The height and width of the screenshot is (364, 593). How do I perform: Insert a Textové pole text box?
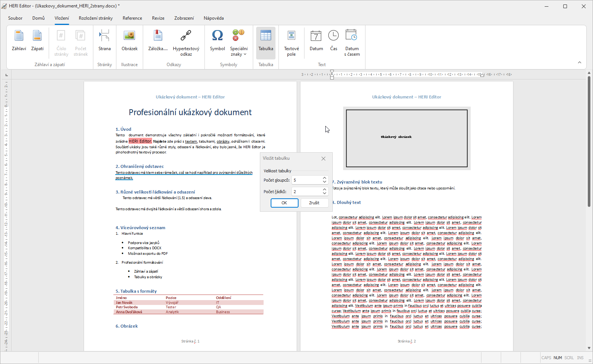tap(291, 40)
